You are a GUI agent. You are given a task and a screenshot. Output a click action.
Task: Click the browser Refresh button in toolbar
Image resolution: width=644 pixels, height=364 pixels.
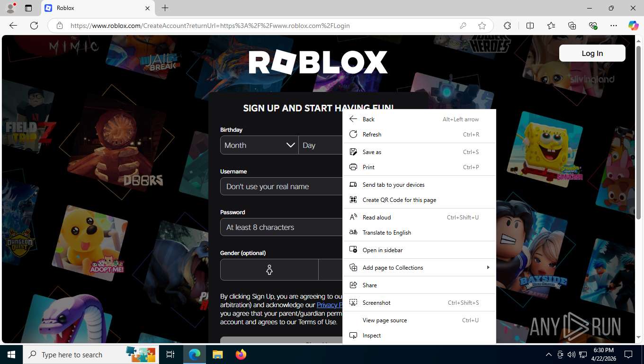coord(34,26)
